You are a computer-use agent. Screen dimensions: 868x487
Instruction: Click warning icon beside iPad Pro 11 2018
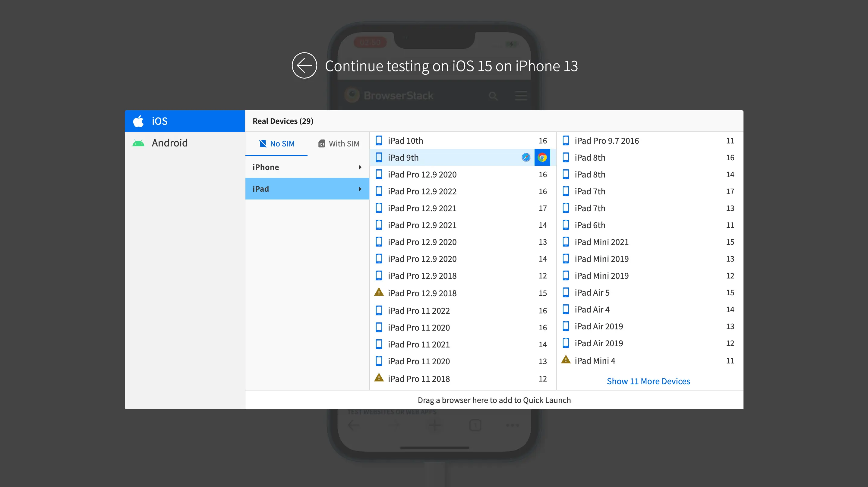pyautogui.click(x=379, y=378)
